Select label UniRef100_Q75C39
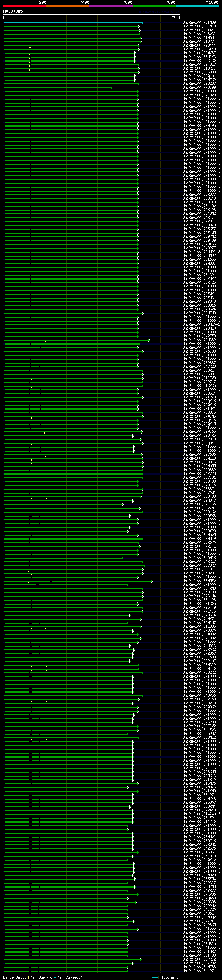The image size is (222, 980). point(199,351)
